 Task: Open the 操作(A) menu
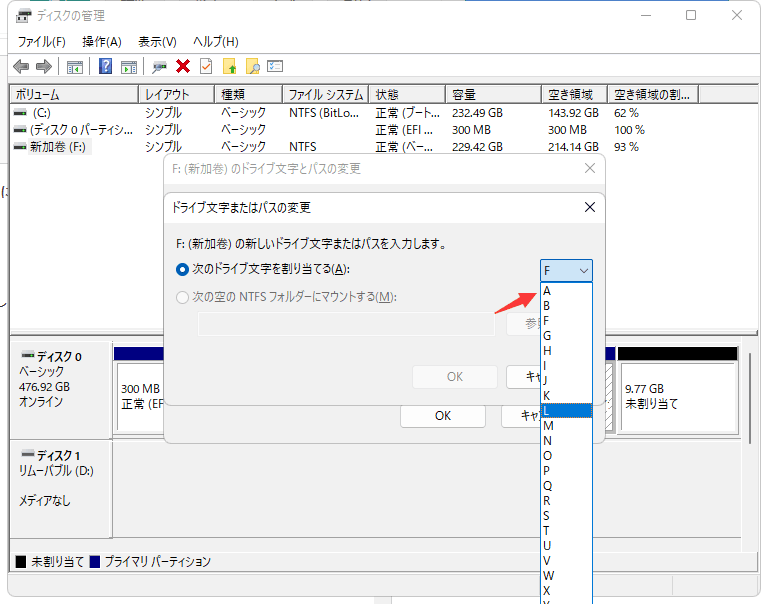coord(101,42)
